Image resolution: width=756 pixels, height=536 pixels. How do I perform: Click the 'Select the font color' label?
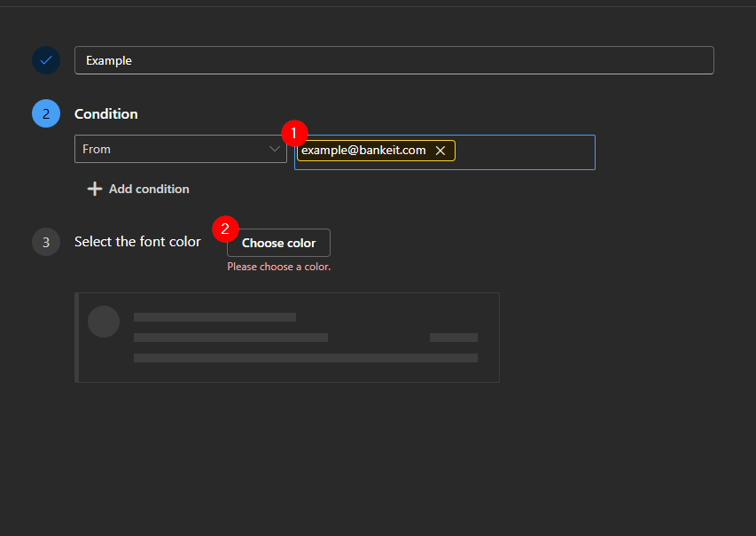pos(137,242)
